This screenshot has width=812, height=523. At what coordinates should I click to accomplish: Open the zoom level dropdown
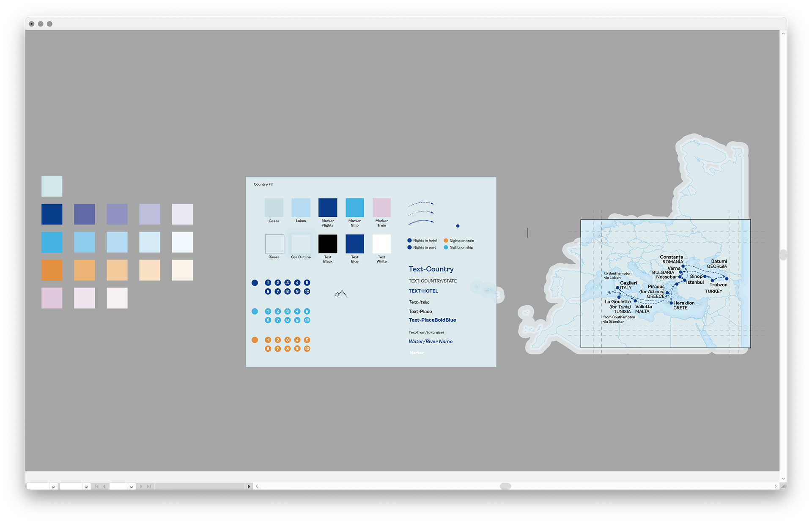point(53,487)
